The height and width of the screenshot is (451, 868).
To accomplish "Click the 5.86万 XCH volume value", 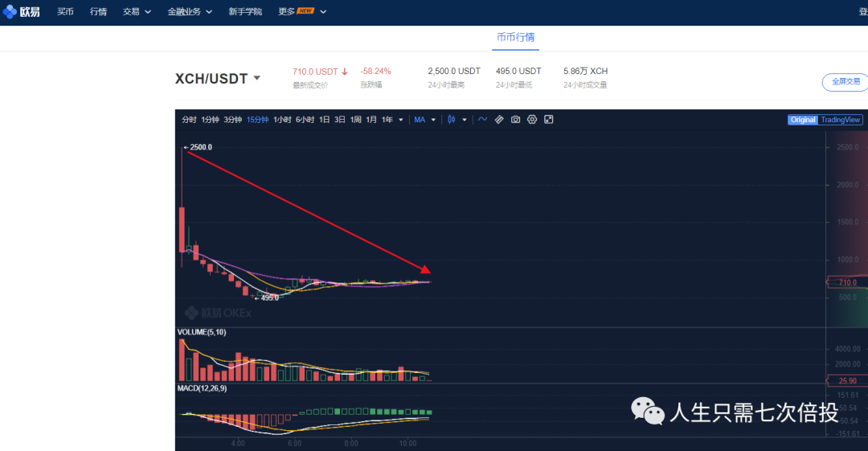I will pyautogui.click(x=585, y=72).
